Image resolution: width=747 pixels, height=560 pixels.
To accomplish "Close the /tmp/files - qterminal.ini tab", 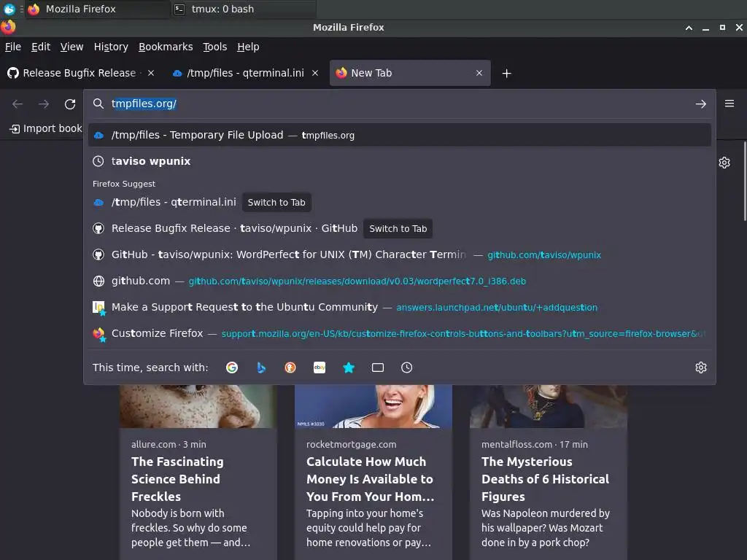I will [315, 73].
